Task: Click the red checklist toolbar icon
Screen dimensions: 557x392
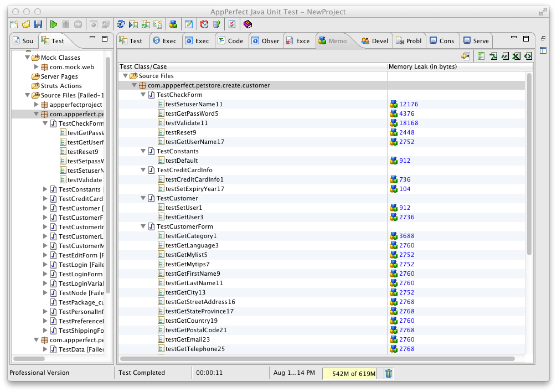Action: pos(232,24)
